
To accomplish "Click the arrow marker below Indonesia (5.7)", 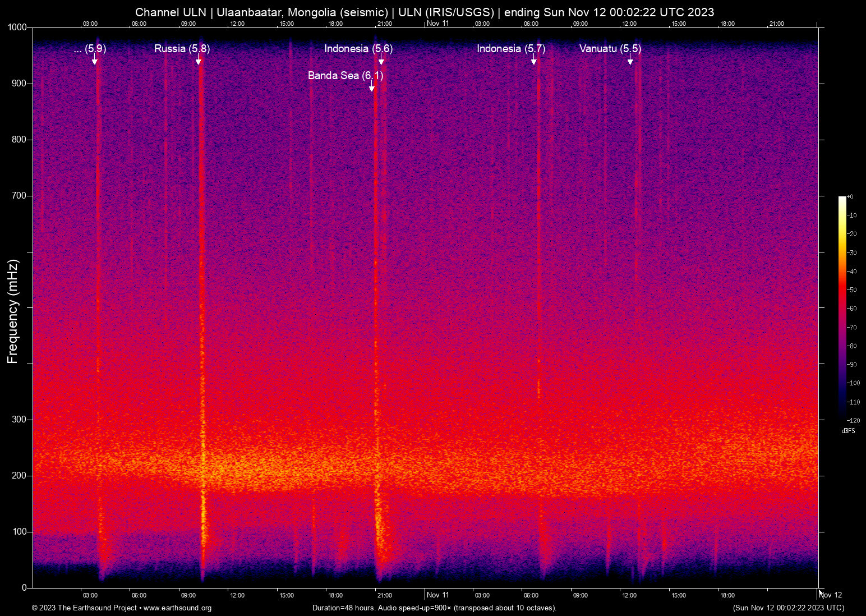I will point(534,61).
